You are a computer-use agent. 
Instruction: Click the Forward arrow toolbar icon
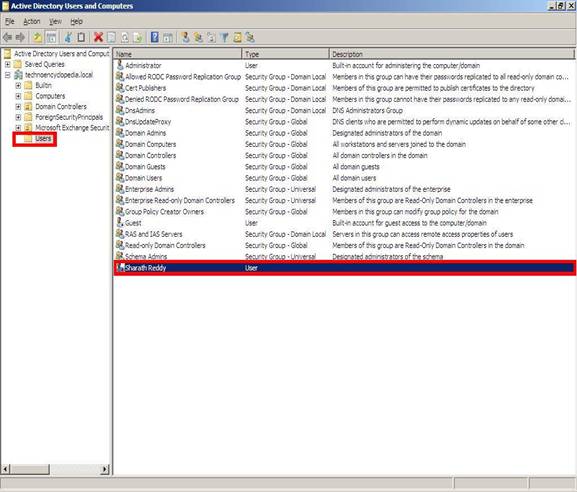point(21,37)
